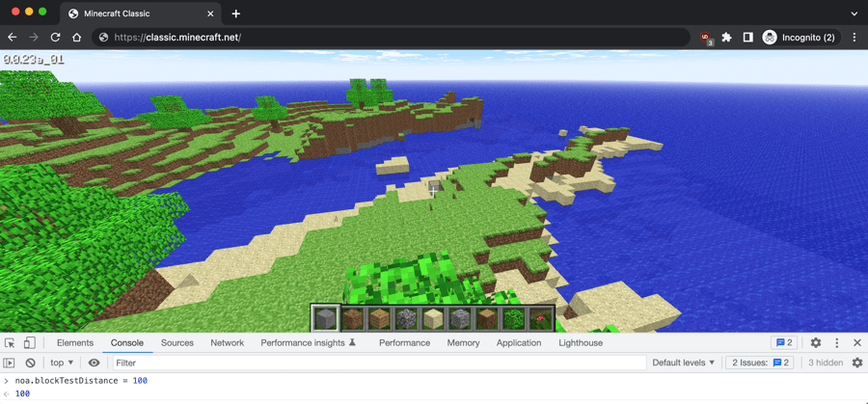Select the dirt block in the hotbar

[353, 319]
